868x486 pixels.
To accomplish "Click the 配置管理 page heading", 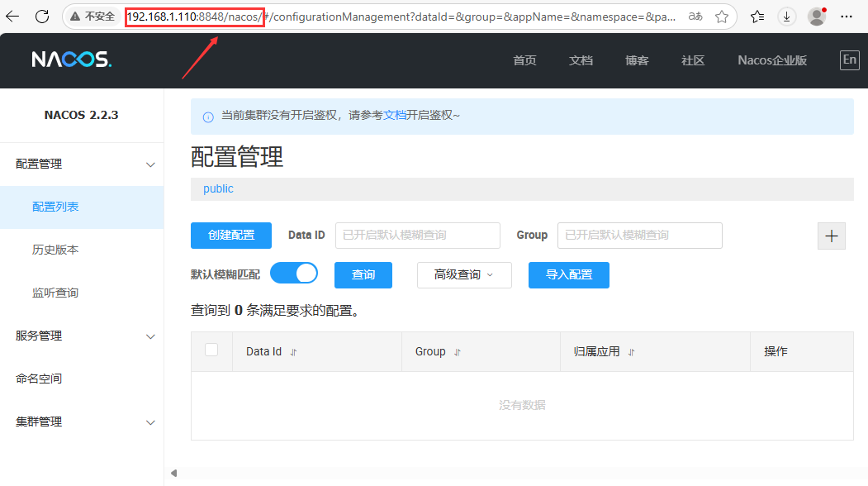I will pos(237,157).
